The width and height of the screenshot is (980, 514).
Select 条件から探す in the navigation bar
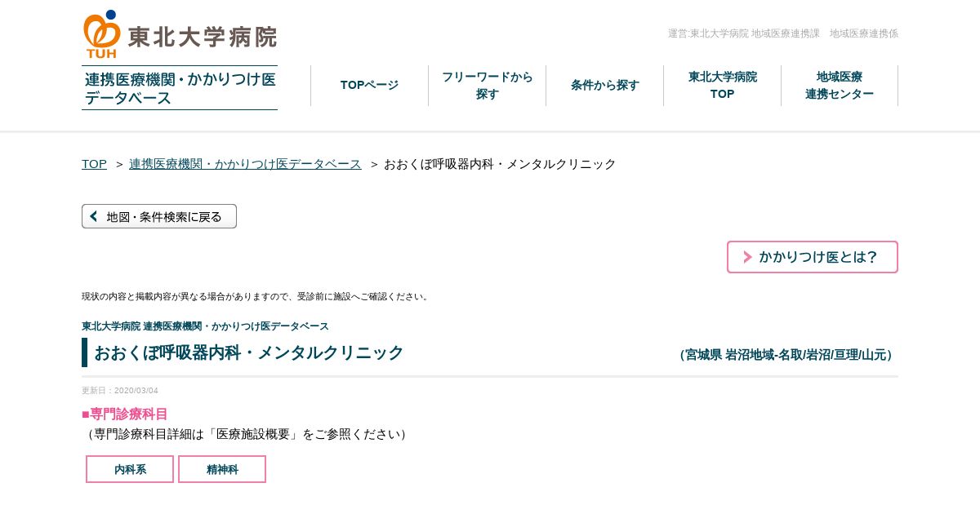605,85
